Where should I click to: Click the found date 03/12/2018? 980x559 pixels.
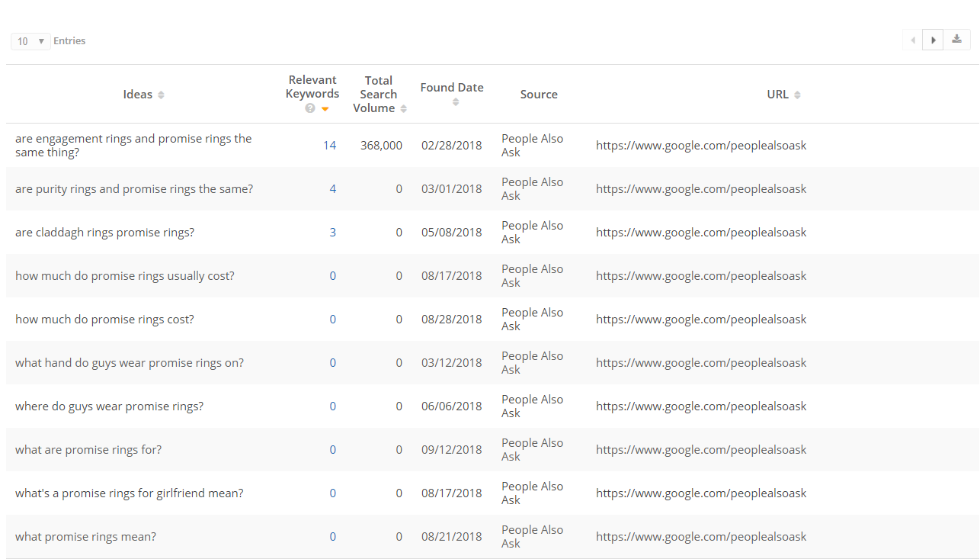452,362
